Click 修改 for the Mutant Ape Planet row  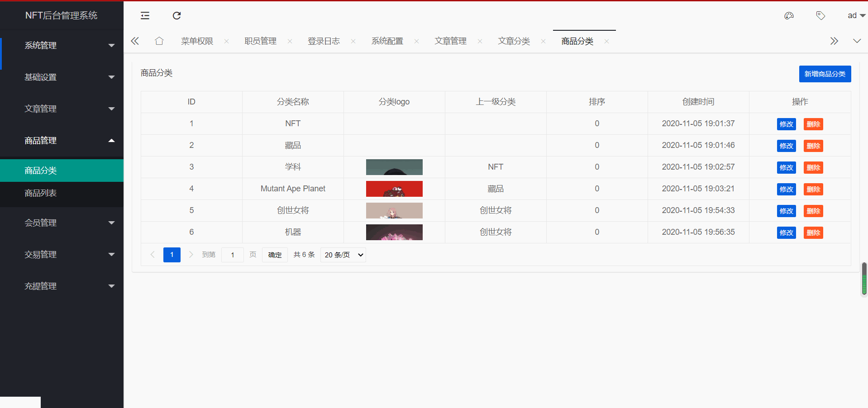786,190
